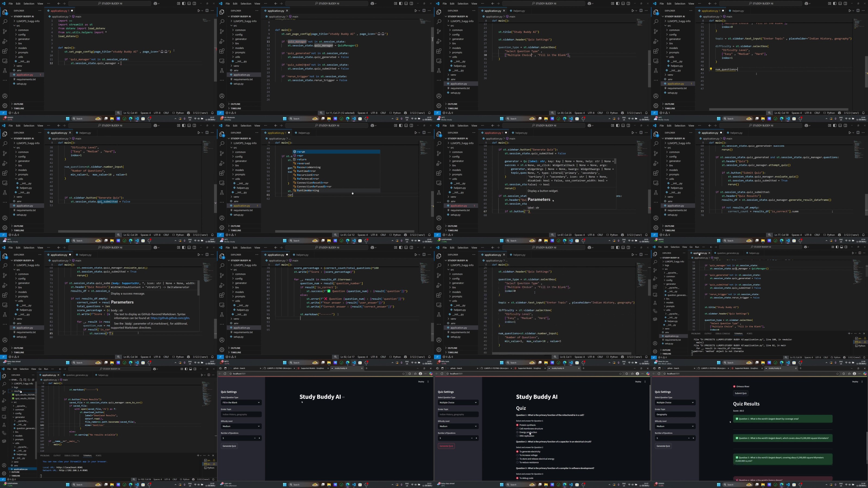The image size is (868, 488).
Task: Open Windows Start below the Quiz Results browser
Action: click(719, 485)
